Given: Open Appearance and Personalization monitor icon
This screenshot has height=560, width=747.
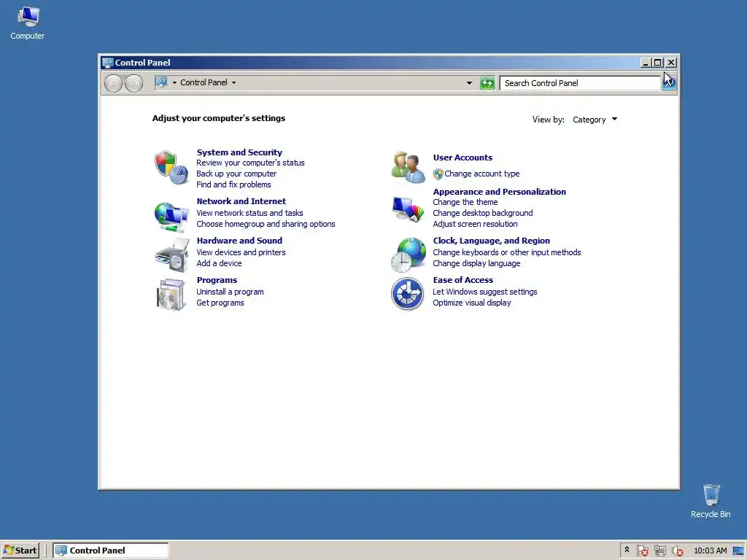Looking at the screenshot, I should click(x=408, y=209).
